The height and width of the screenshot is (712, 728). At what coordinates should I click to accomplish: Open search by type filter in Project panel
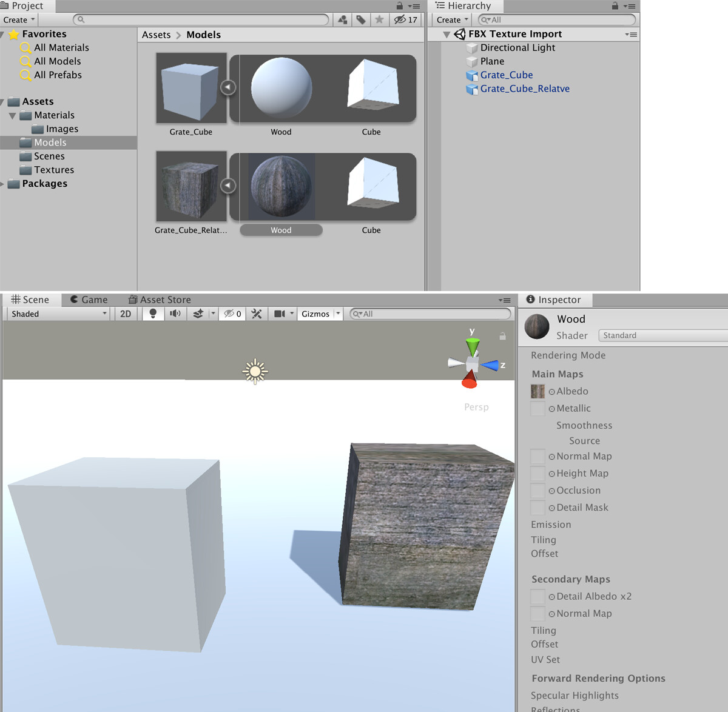pos(342,19)
